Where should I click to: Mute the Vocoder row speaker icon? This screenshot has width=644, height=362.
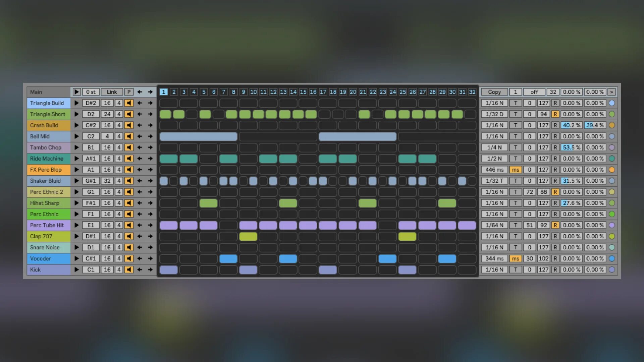click(129, 258)
